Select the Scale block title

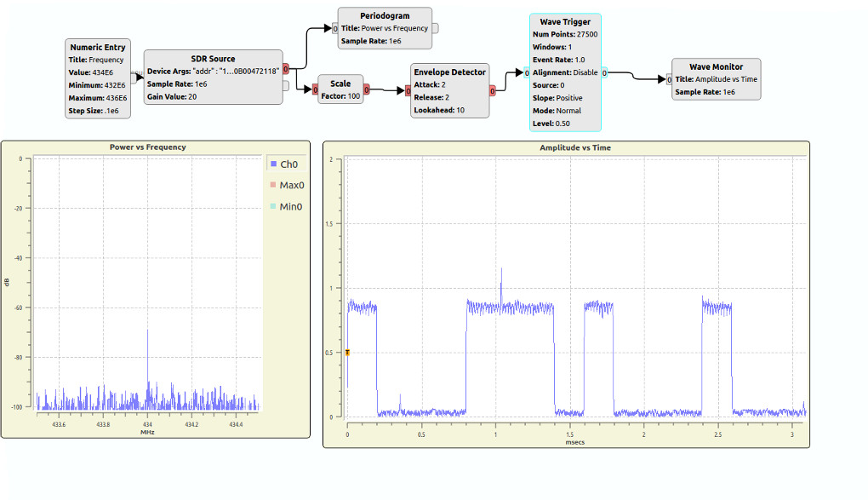tap(340, 83)
